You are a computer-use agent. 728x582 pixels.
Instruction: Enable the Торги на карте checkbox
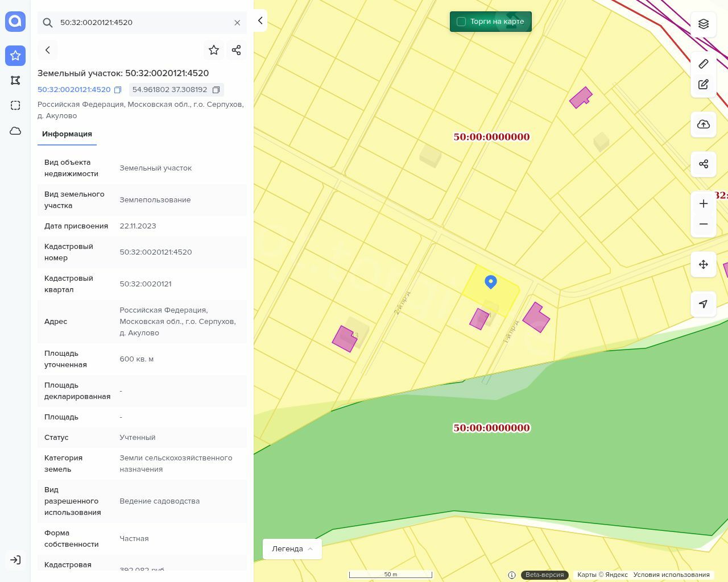tap(461, 22)
